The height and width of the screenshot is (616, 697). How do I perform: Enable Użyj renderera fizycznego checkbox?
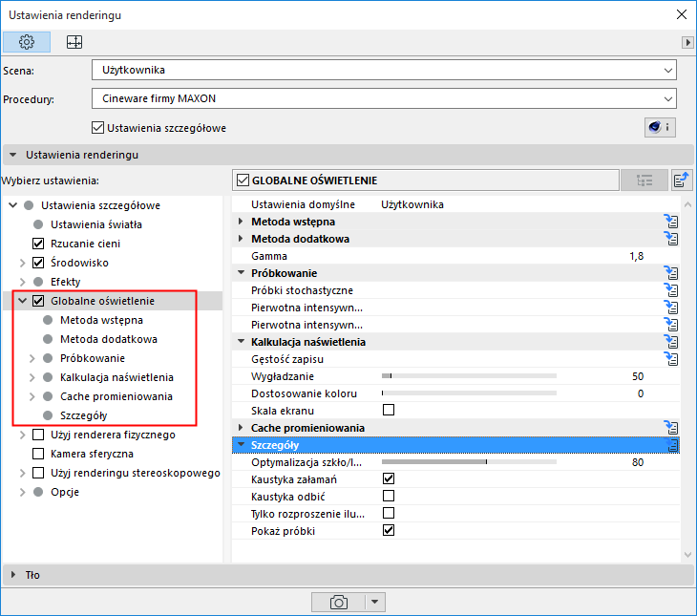click(x=38, y=435)
